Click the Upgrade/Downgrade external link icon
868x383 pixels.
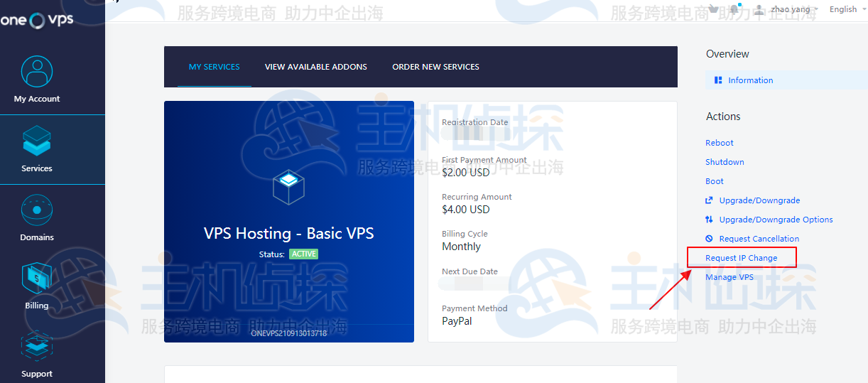click(x=709, y=200)
